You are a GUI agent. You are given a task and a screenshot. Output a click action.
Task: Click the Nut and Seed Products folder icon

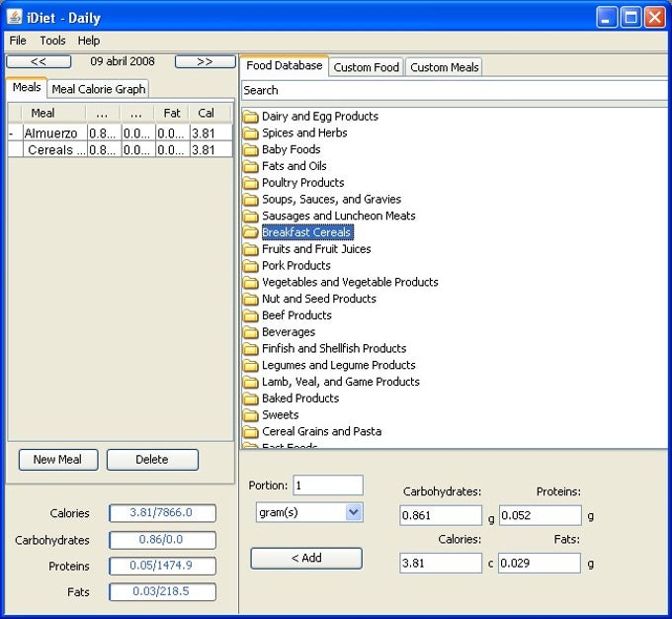(251, 299)
